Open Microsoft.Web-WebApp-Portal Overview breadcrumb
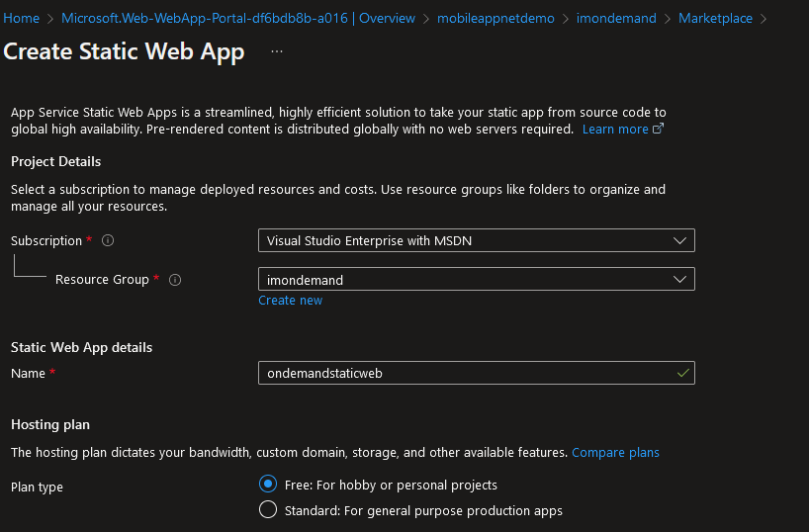809x532 pixels. pos(237,18)
